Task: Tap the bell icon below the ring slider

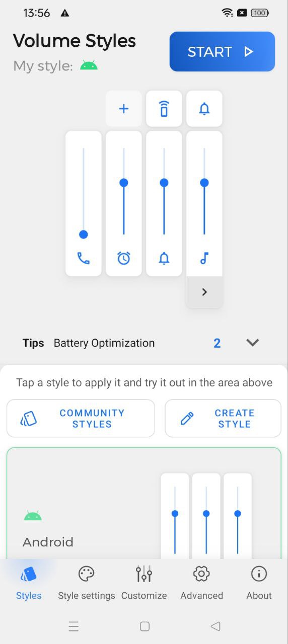Action: pos(164,259)
